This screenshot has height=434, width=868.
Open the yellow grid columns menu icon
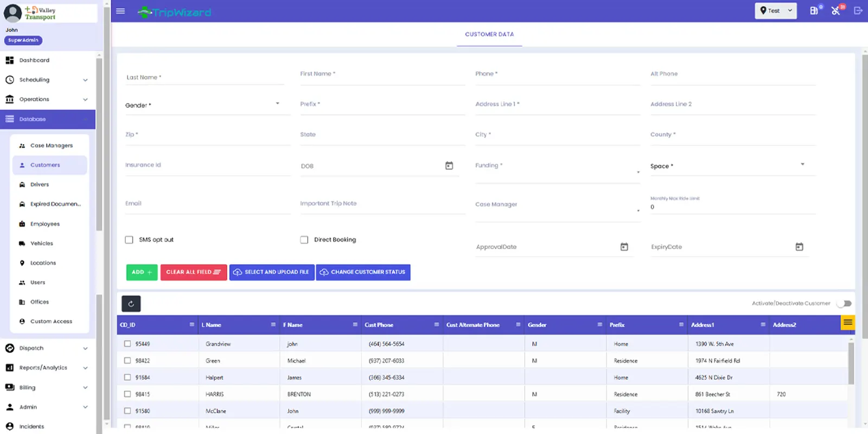point(847,323)
